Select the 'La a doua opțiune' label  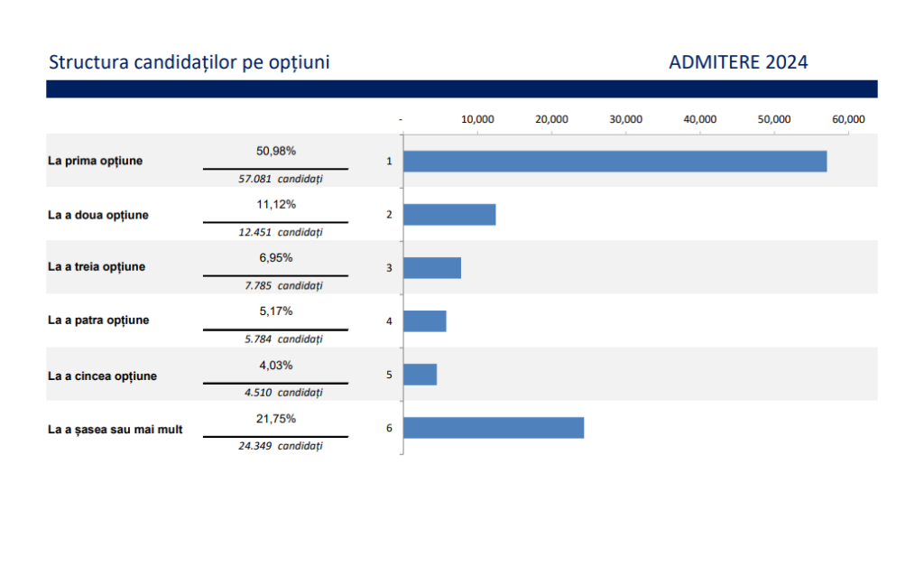pos(98,215)
